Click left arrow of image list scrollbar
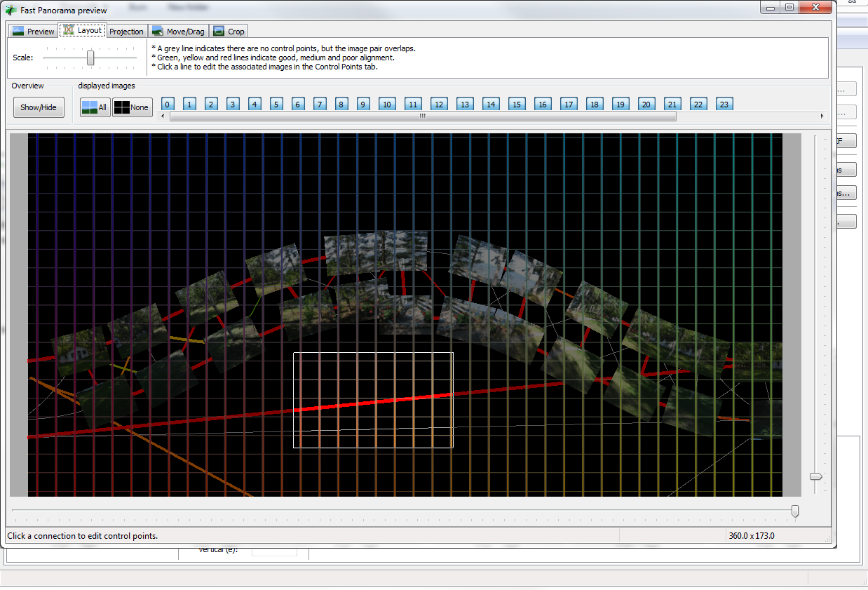The height and width of the screenshot is (590, 868). [164, 116]
